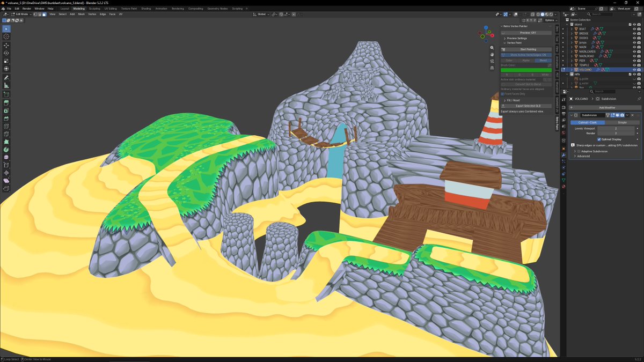The height and width of the screenshot is (362, 644).
Task: Click the green Brush Color swatch
Action: (x=526, y=70)
